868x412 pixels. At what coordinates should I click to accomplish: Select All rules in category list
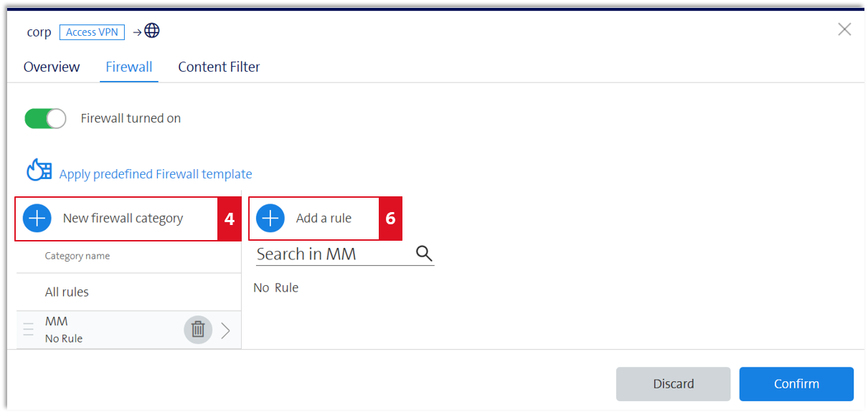(129, 292)
